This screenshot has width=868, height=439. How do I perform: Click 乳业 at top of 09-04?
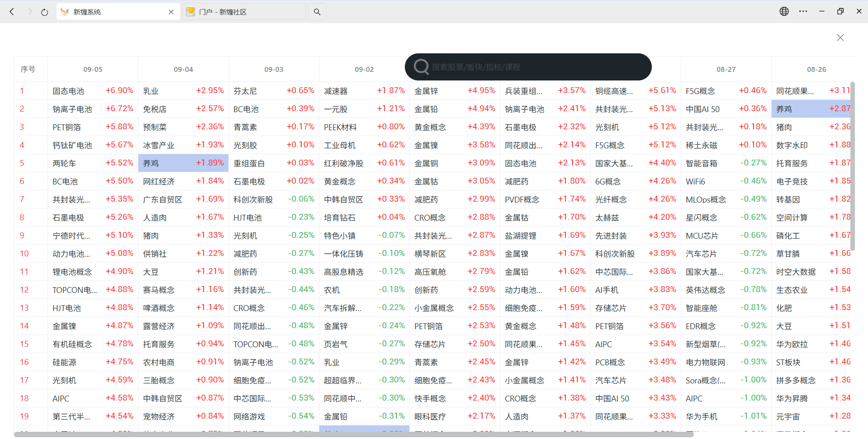(x=151, y=91)
